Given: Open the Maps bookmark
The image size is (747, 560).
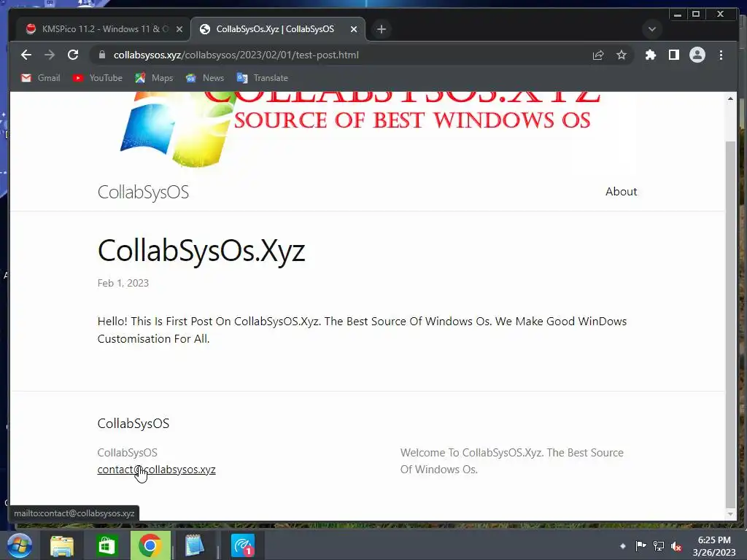Looking at the screenshot, I should 154,78.
